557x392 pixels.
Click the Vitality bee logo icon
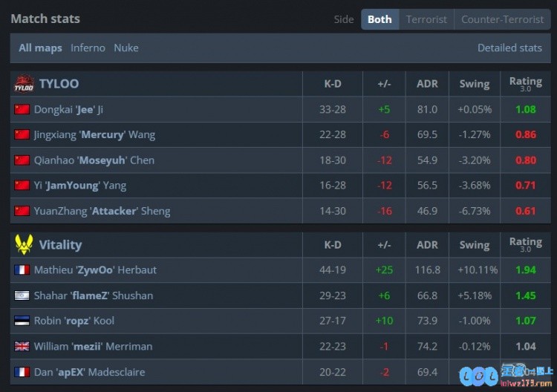(x=24, y=245)
